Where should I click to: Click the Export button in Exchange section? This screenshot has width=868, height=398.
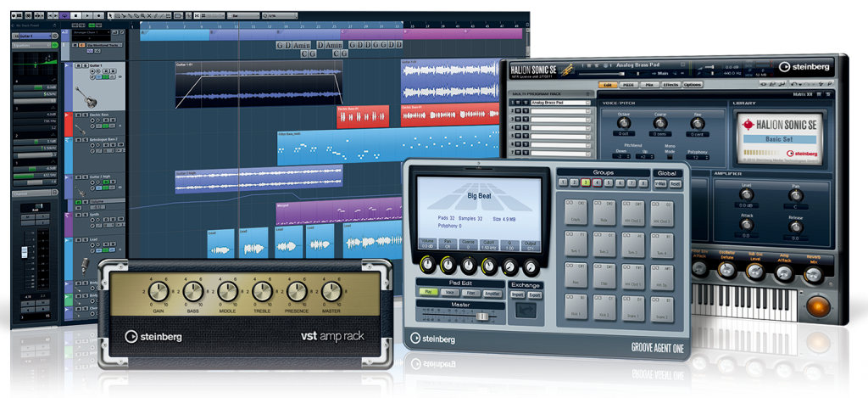tap(535, 295)
